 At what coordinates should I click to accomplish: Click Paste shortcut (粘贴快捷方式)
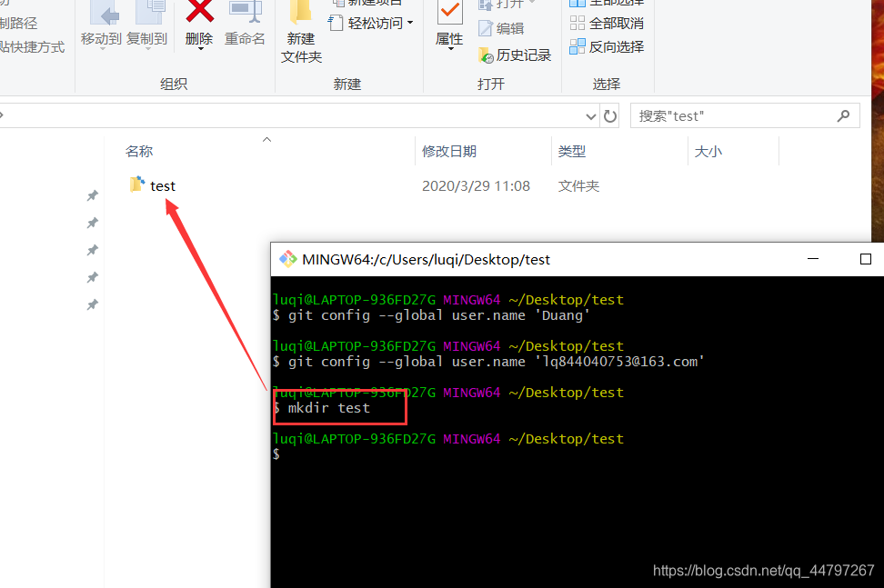[x=33, y=46]
